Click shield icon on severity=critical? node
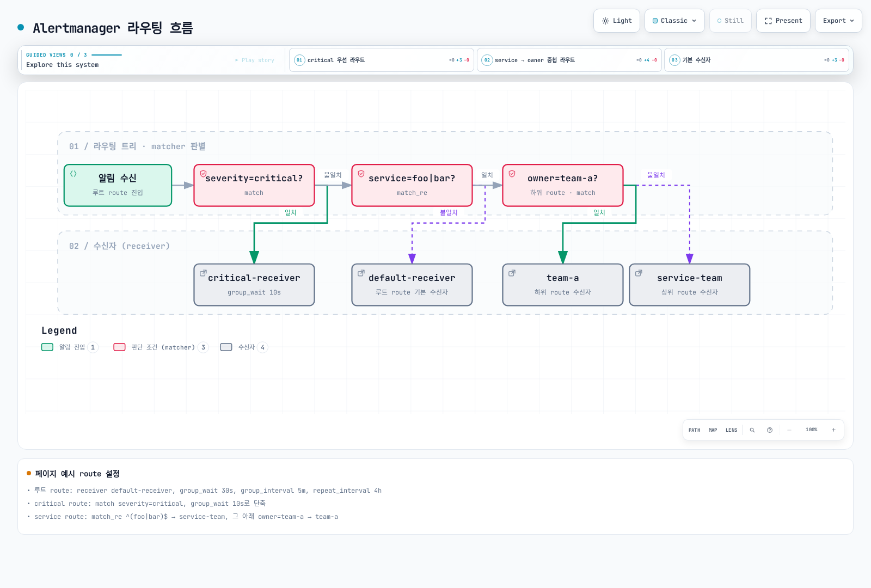This screenshot has width=871, height=588. (203, 174)
